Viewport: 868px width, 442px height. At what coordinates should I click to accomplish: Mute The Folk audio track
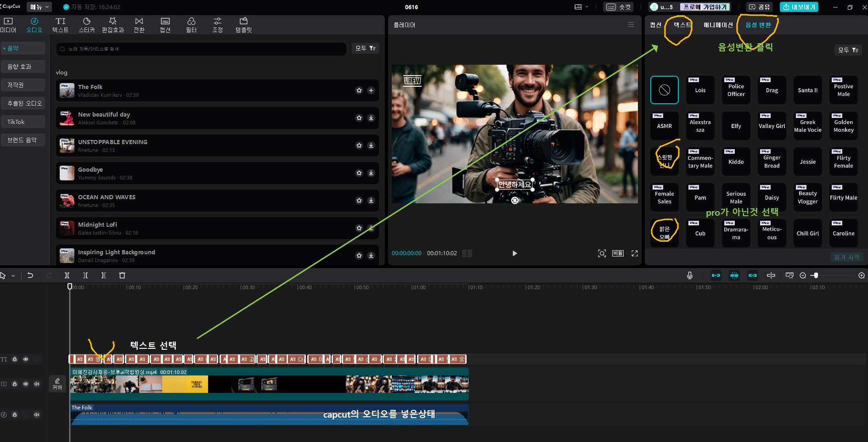(37, 414)
